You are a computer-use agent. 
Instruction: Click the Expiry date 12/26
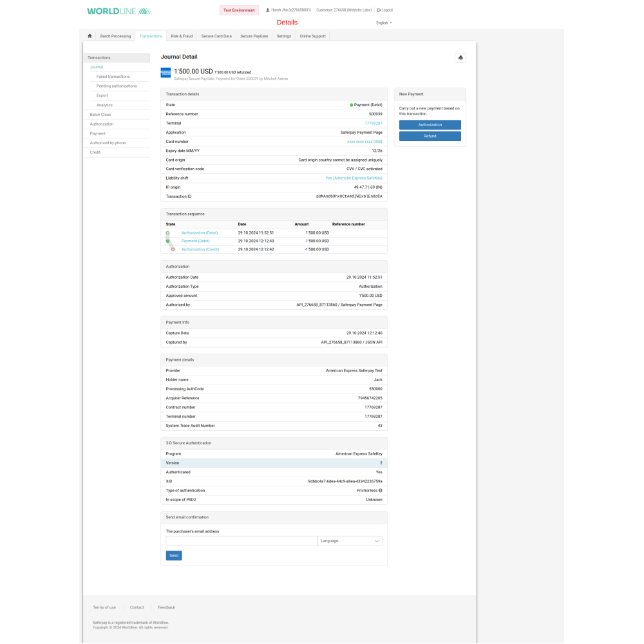[x=377, y=151]
